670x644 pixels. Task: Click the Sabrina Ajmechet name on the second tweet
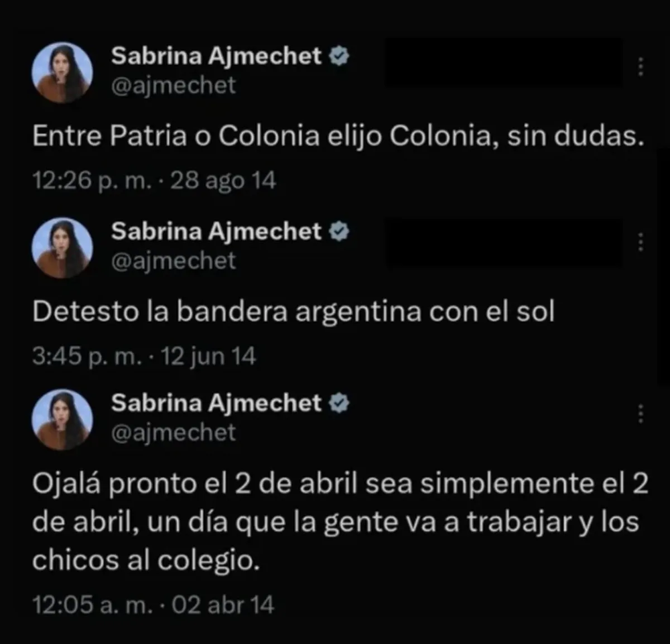(x=216, y=231)
